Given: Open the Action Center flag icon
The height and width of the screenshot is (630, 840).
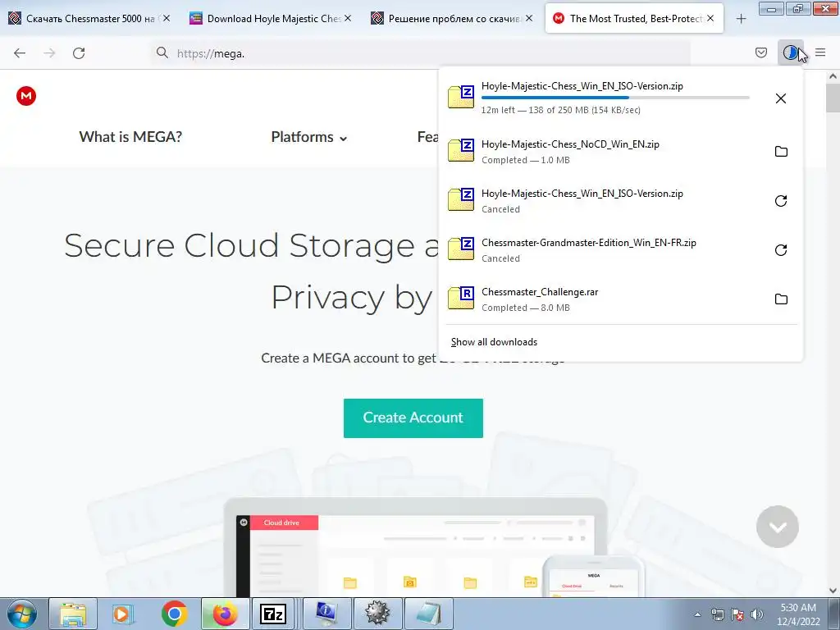Looking at the screenshot, I should [737, 614].
